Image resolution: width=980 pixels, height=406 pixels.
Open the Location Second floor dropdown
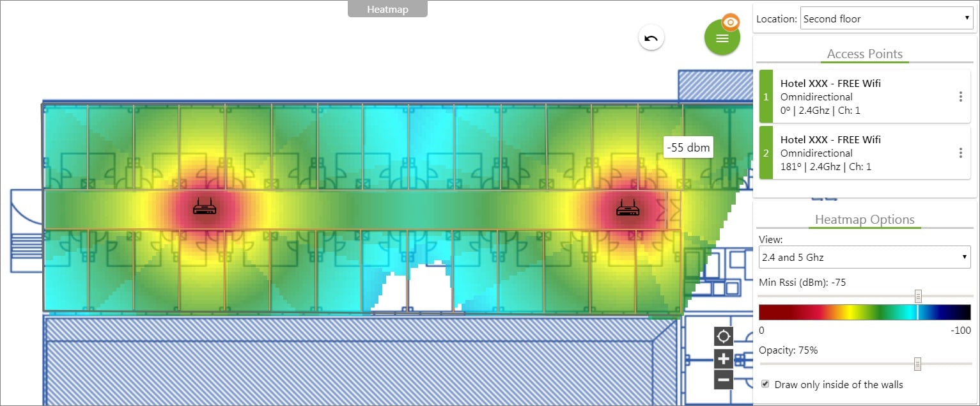(887, 19)
